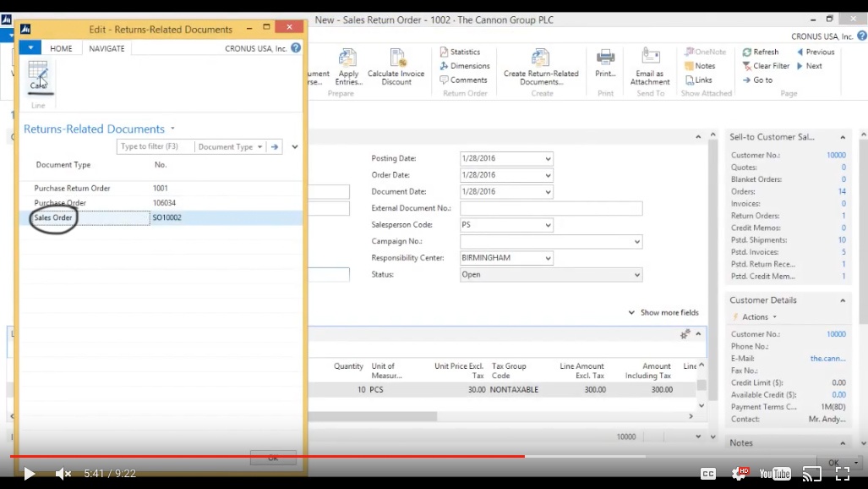The height and width of the screenshot is (489, 868).
Task: Enter fullscreen video mode
Action: 843,474
